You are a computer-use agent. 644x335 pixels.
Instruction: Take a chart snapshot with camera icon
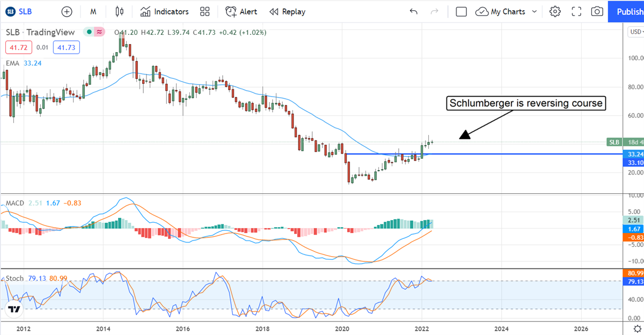tap(596, 11)
